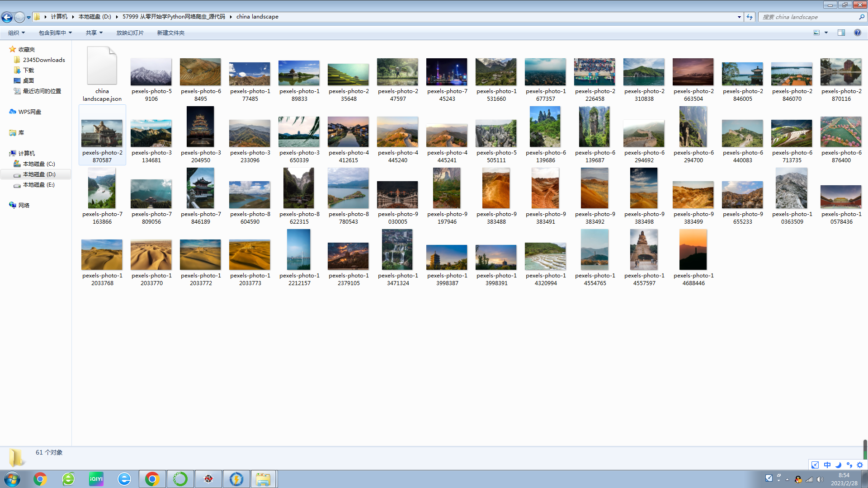Click the 放映幻灯片 toolbar item

[130, 33]
